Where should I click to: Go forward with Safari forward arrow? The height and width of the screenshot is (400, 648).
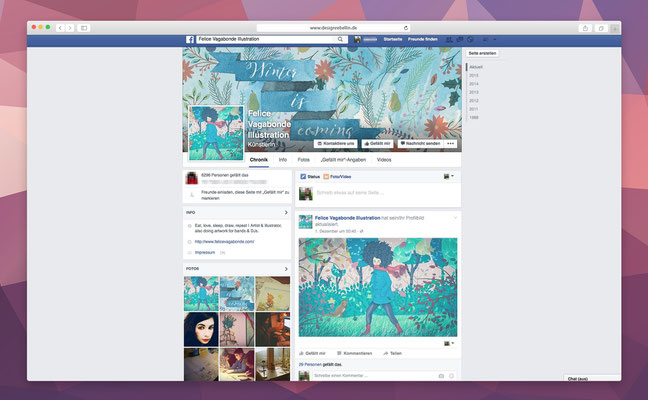pyautogui.click(x=70, y=28)
